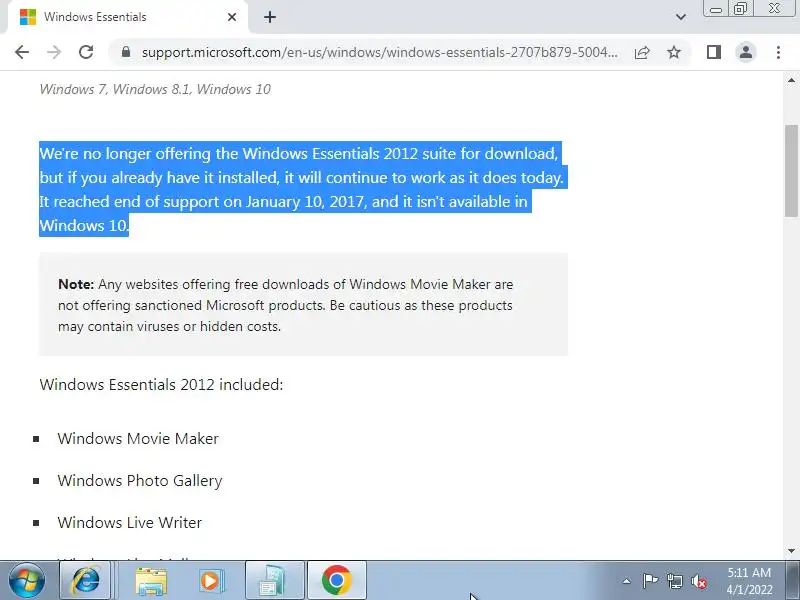
Task: Open the clock showing 5:11 AM
Action: coord(749,581)
